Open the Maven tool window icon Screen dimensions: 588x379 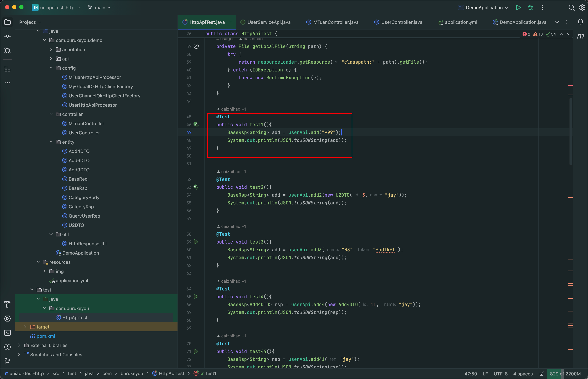pos(580,36)
